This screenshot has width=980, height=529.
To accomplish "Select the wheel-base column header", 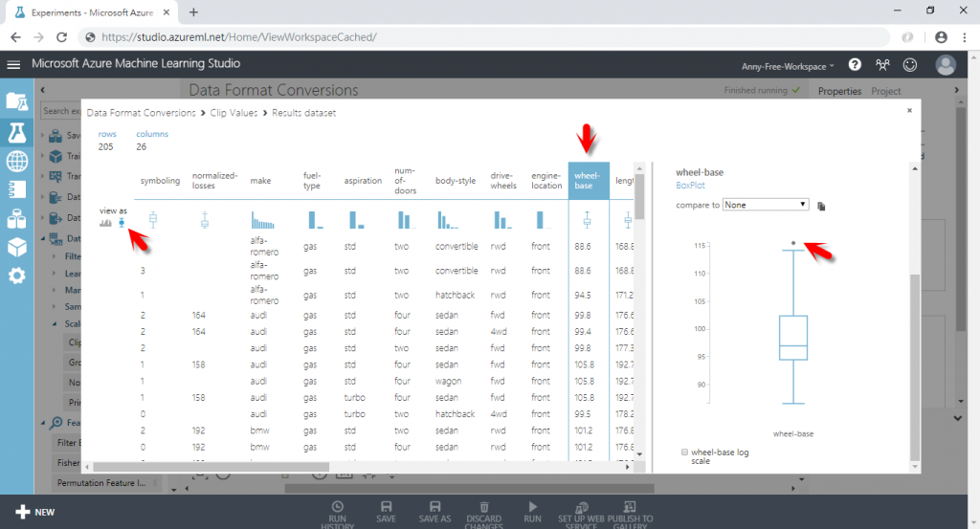I will 589,181.
